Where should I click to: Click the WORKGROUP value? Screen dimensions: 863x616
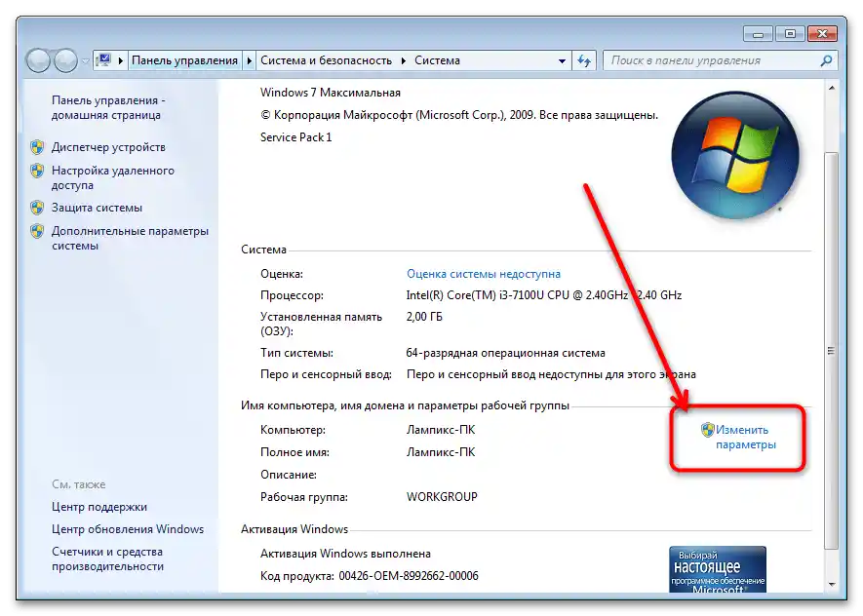[x=442, y=497]
